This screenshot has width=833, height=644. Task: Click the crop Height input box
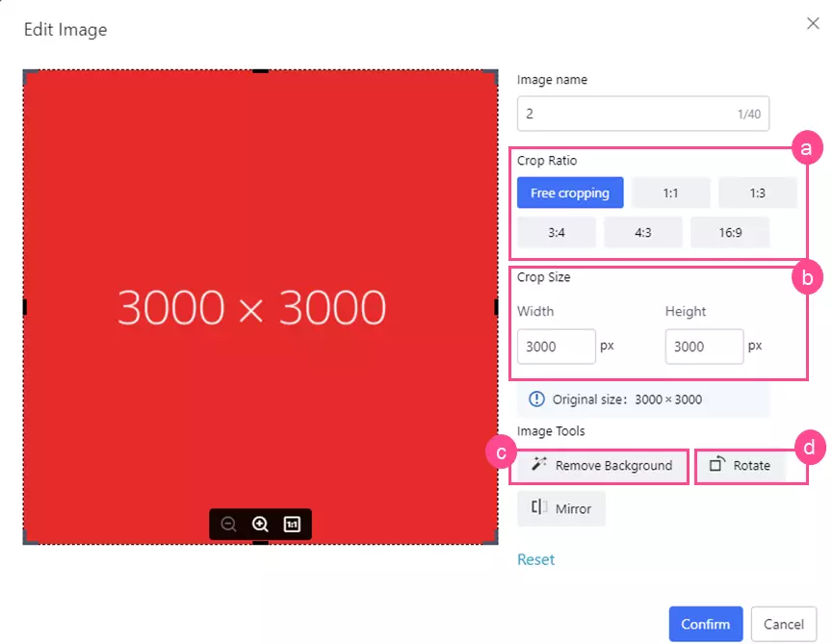click(703, 347)
